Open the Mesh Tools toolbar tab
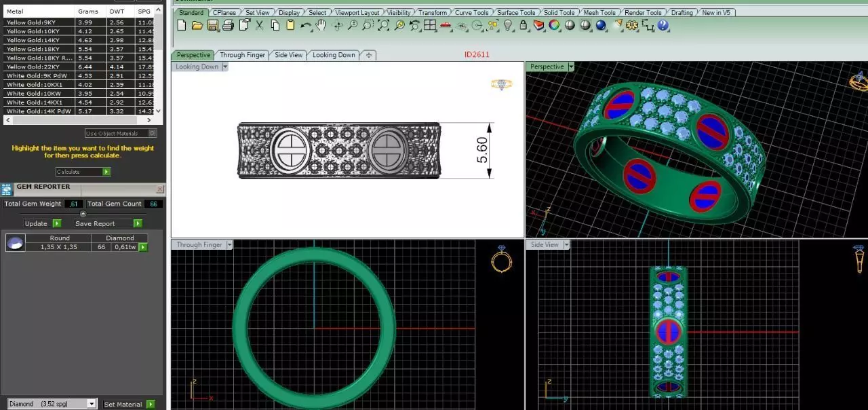The width and height of the screenshot is (868, 410). 599,12
